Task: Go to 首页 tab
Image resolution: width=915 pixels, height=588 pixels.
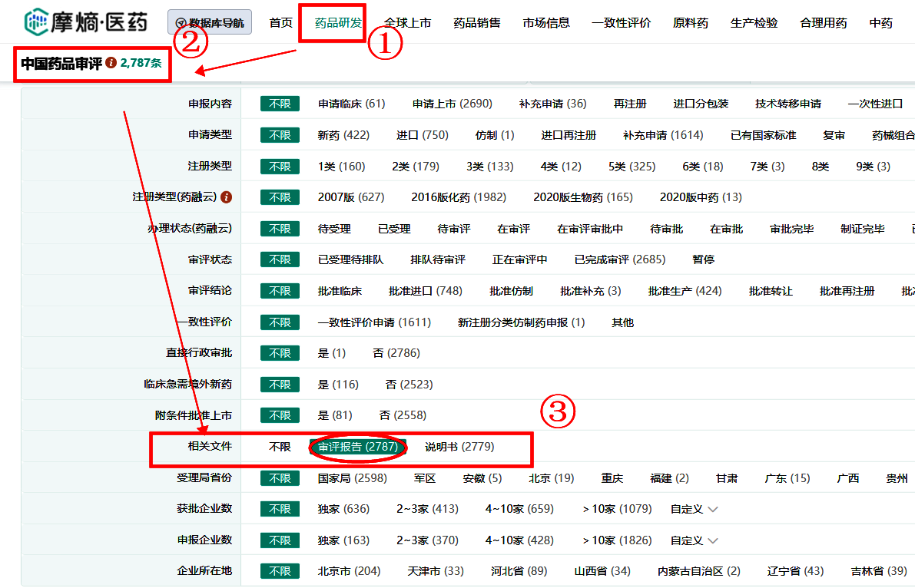Action: coord(280,23)
